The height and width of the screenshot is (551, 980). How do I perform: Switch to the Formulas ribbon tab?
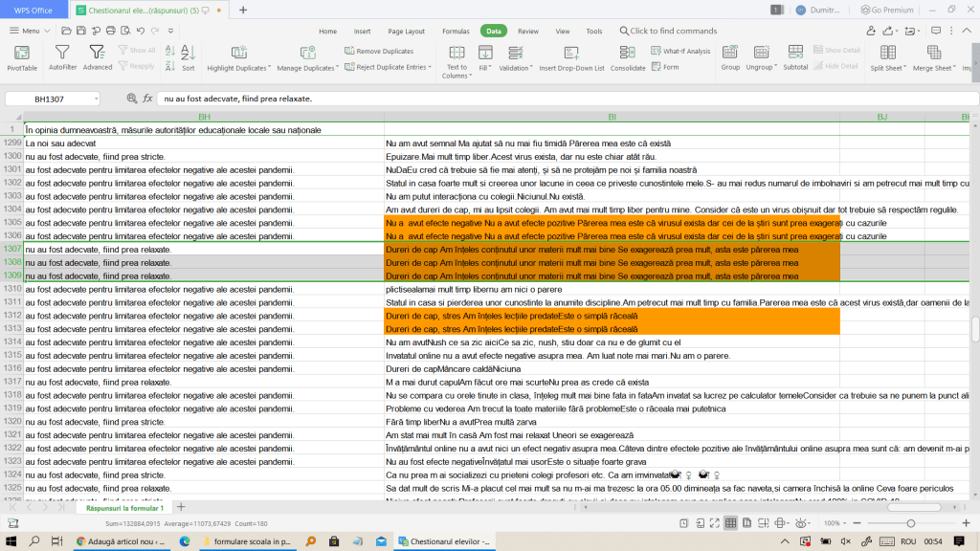(456, 31)
